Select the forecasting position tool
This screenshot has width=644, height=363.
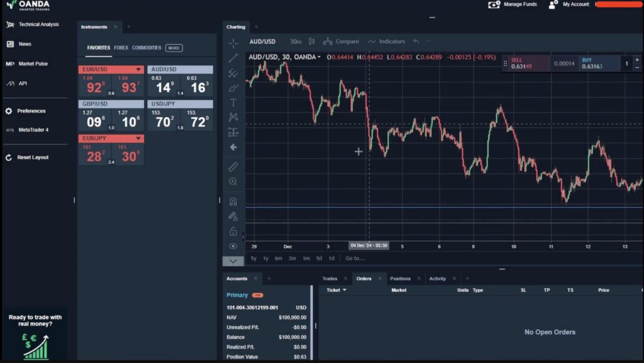pos(233,132)
